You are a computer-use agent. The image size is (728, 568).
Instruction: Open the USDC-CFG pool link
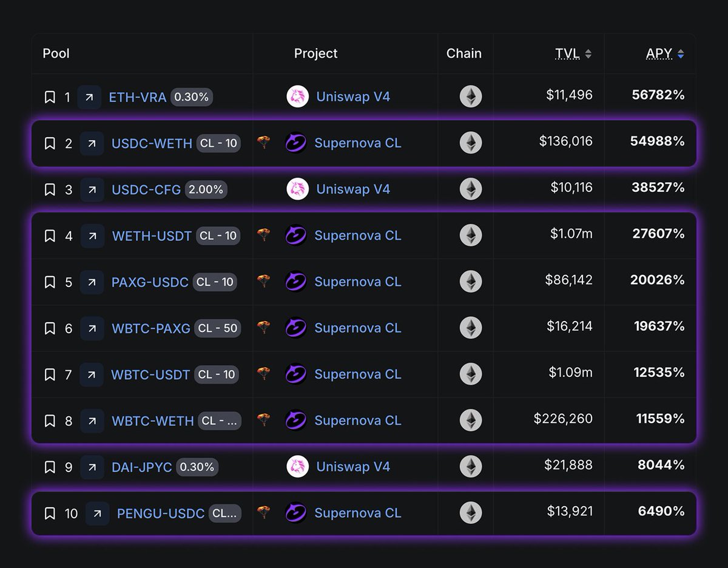click(146, 189)
